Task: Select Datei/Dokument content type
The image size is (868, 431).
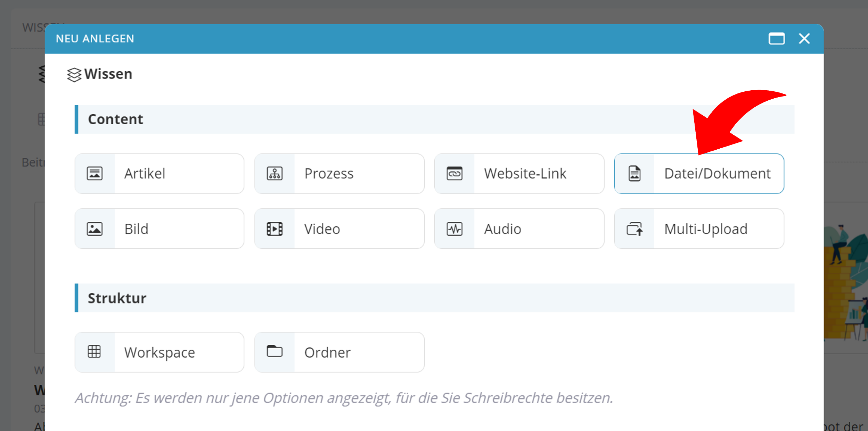Action: [699, 174]
